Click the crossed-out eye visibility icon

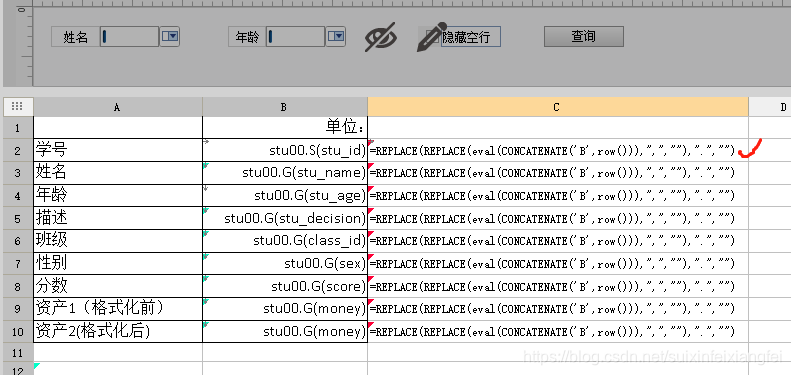click(381, 37)
